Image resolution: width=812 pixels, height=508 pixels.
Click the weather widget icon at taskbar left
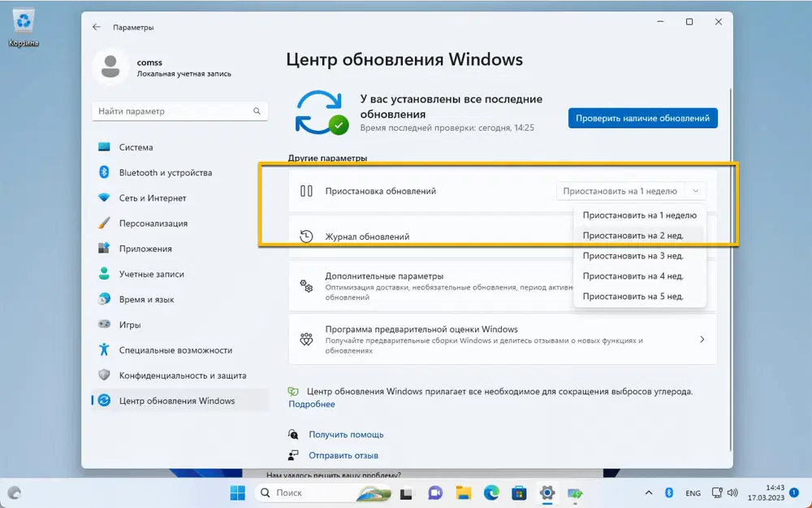15,493
